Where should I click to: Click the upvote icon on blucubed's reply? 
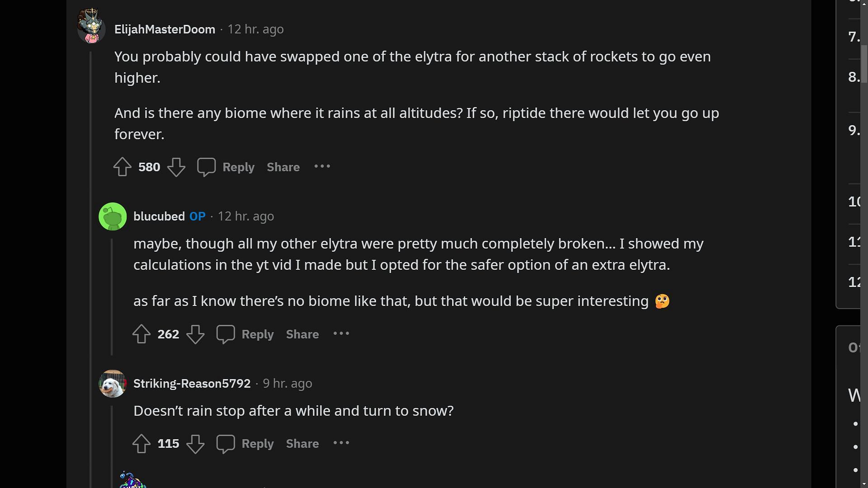142,333
